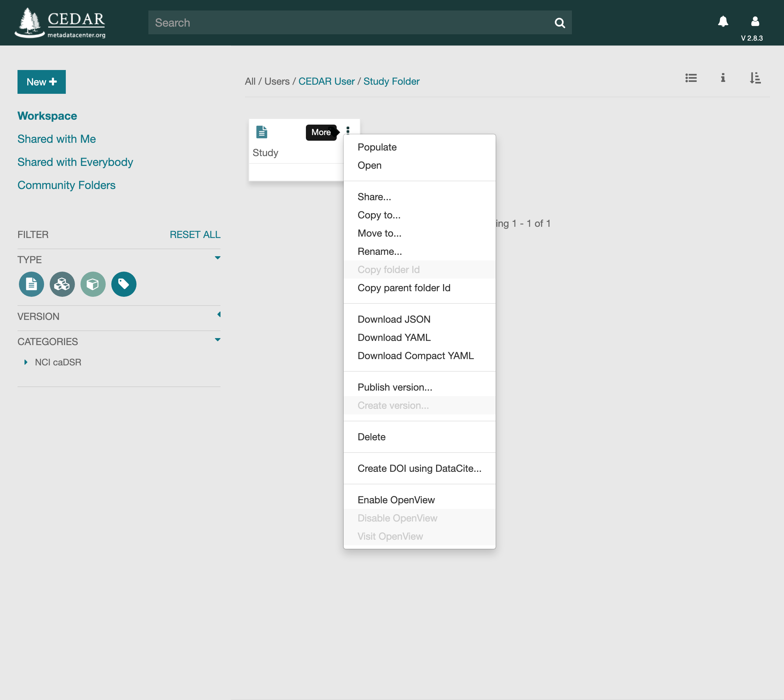Image resolution: width=784 pixels, height=700 pixels.
Task: Select the Study template card title
Action: [265, 153]
